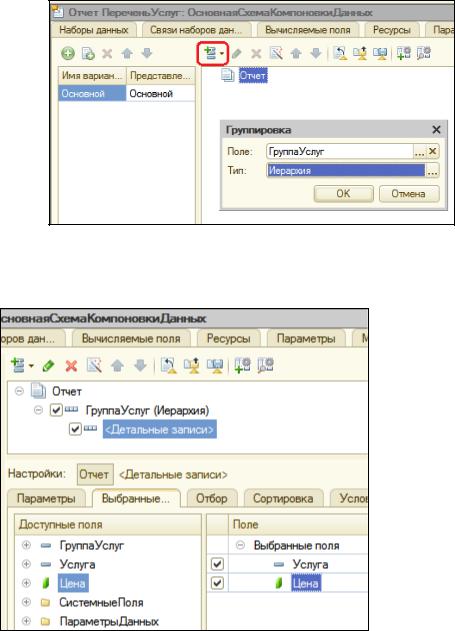Click gray pencil edit icon in top screenshot
Viewport: 455px width, 631px height.
pos(237,53)
